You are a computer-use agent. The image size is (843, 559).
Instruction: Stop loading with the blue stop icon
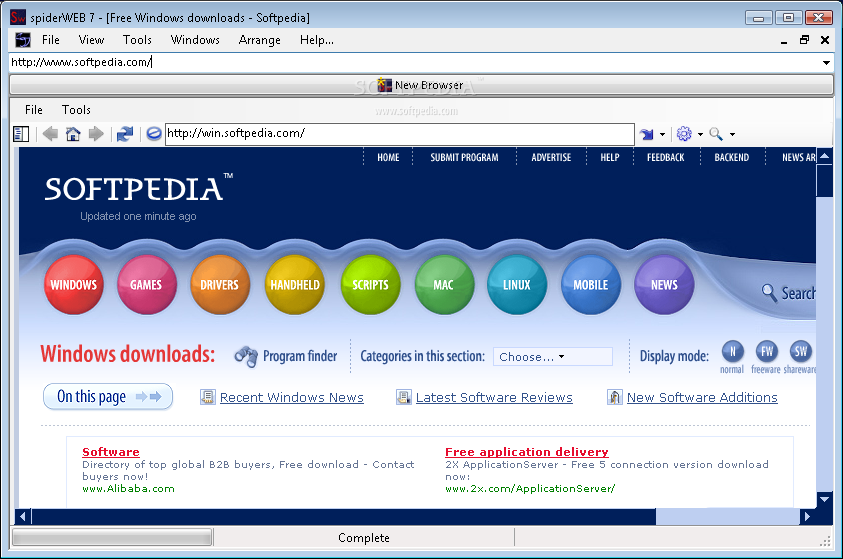point(154,133)
